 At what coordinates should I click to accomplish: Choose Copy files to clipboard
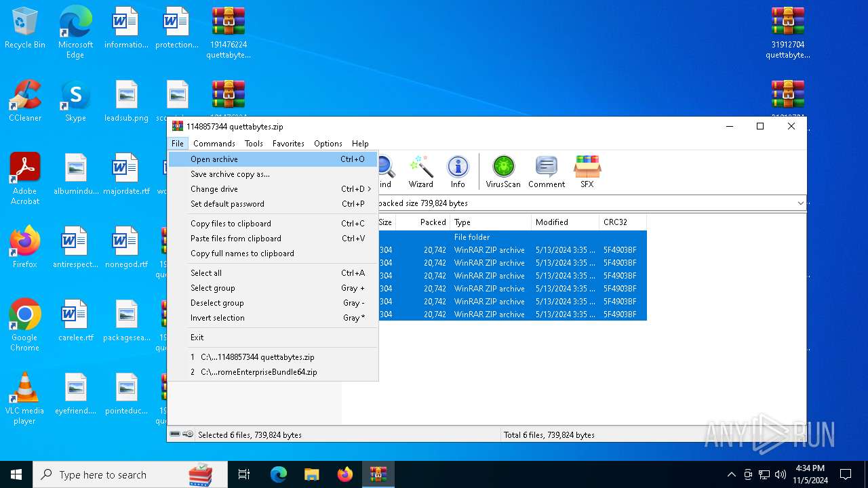[x=272, y=224]
